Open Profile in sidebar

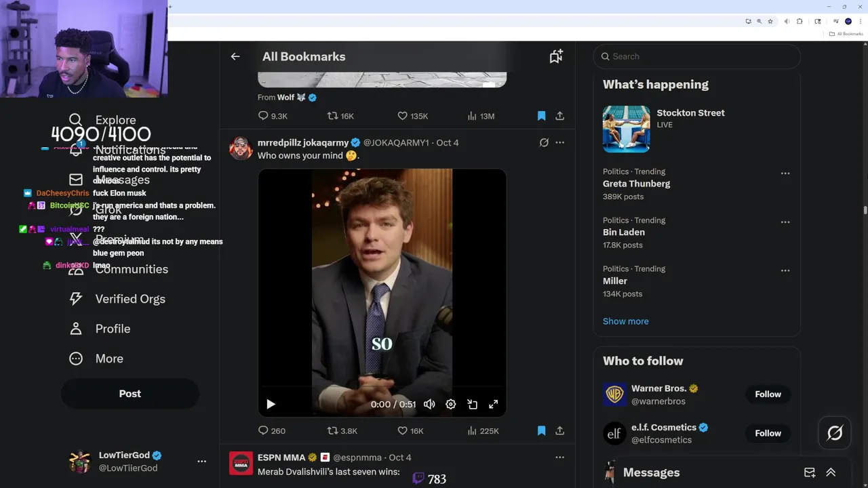coord(100,329)
